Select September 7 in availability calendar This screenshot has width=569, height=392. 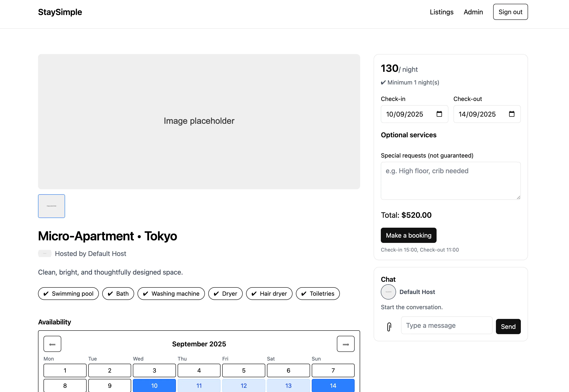(x=333, y=370)
